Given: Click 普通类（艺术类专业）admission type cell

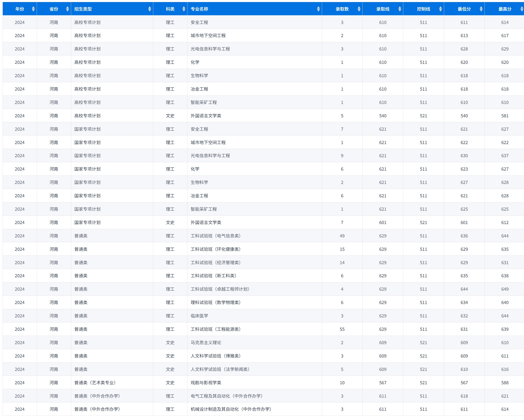Looking at the screenshot, I should [x=95, y=383].
